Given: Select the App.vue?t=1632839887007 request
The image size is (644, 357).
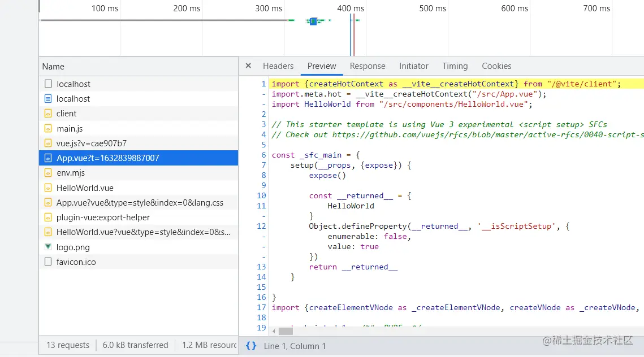Looking at the screenshot, I should pyautogui.click(x=139, y=158).
